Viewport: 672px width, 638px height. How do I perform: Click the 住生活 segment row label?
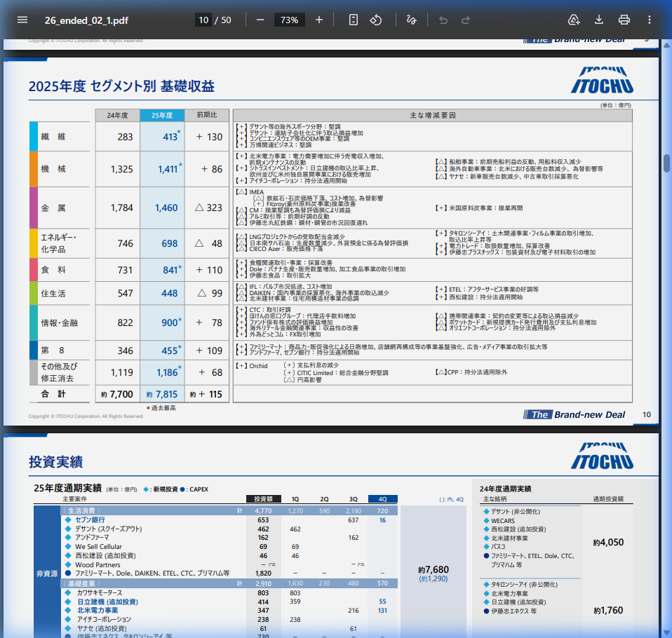53,294
